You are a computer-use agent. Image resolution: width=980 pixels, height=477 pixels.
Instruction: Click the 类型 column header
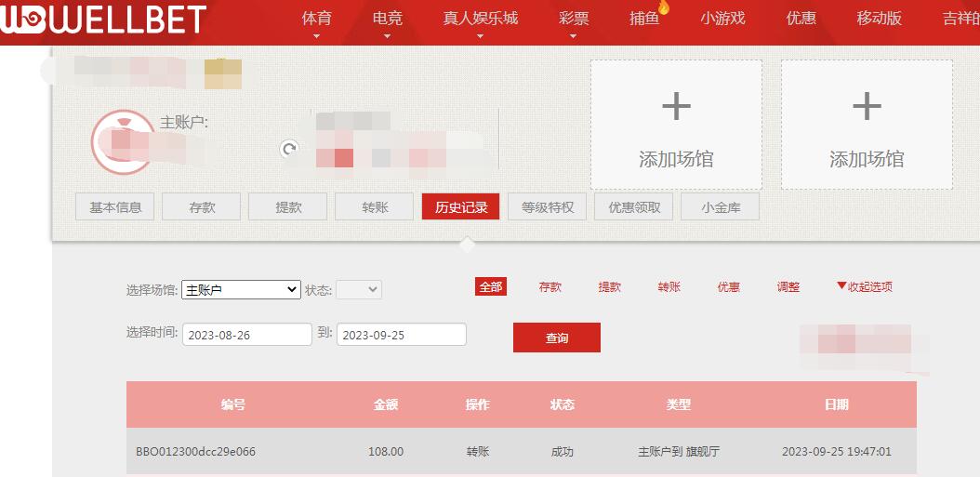[678, 404]
